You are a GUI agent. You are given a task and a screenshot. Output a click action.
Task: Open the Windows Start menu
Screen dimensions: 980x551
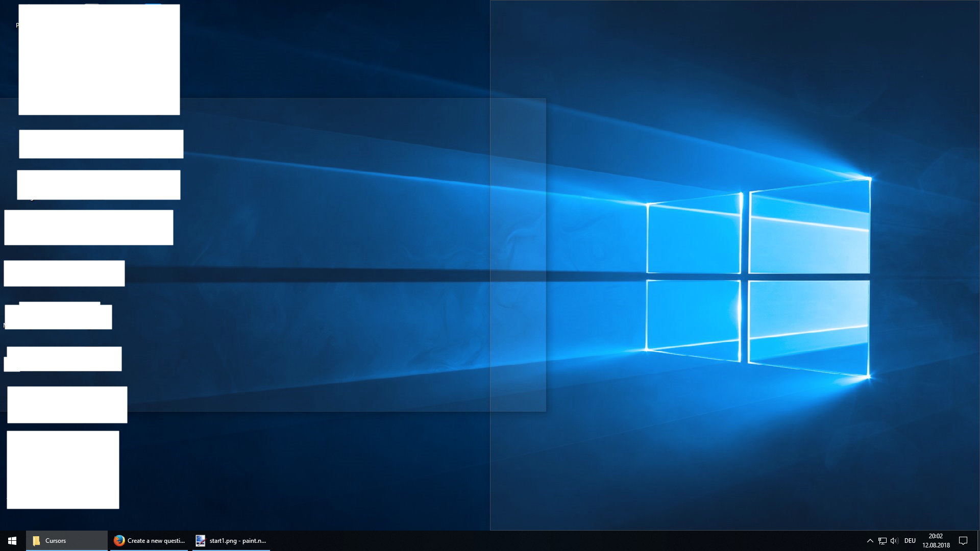pyautogui.click(x=12, y=541)
